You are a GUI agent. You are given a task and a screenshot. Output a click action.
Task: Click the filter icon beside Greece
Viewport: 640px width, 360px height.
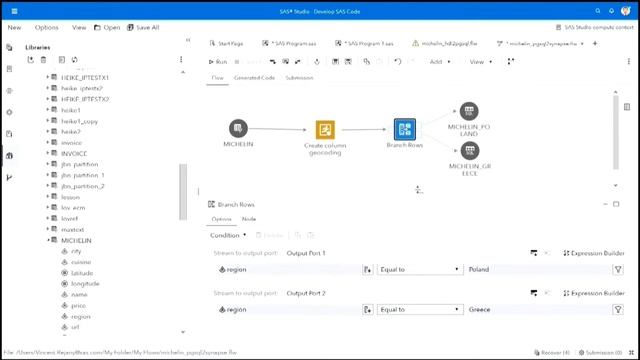point(618,309)
